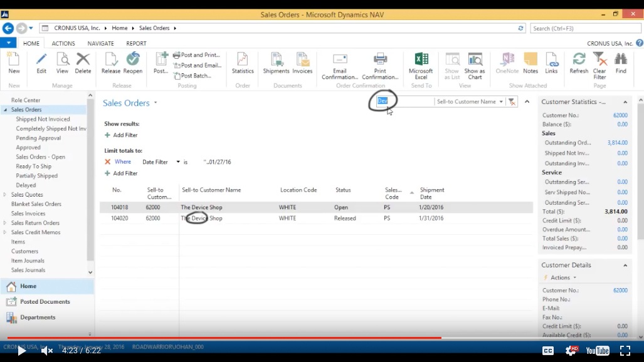Choose Post and Email
The width and height of the screenshot is (644, 362).
(x=197, y=65)
